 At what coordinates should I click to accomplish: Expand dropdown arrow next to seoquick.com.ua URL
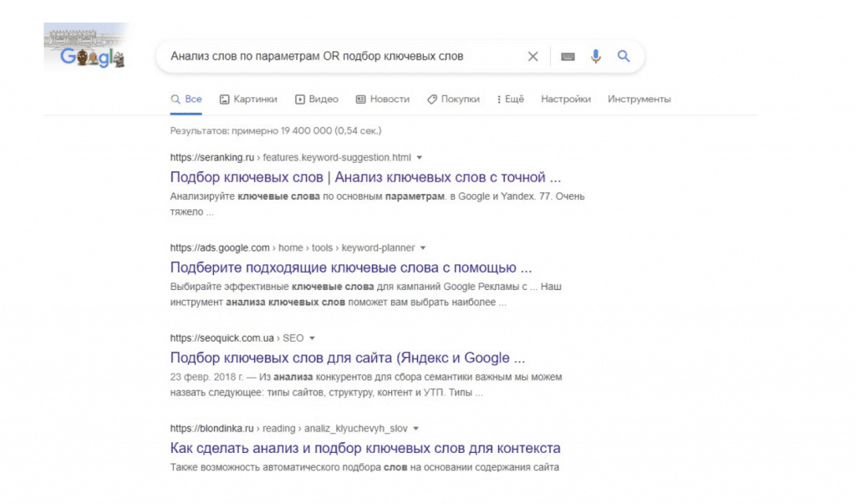tap(312, 339)
